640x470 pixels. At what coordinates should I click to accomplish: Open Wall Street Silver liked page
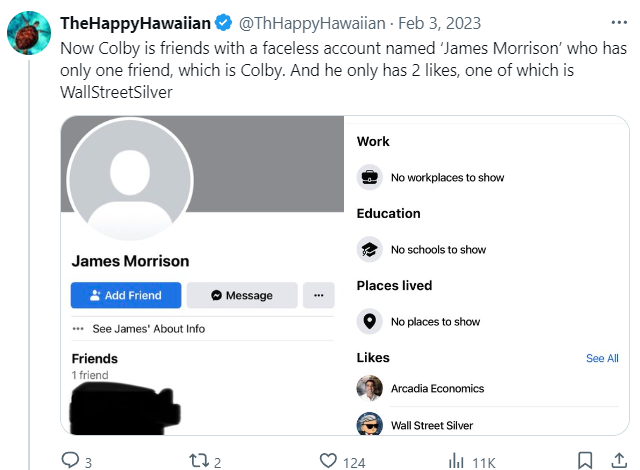(431, 425)
